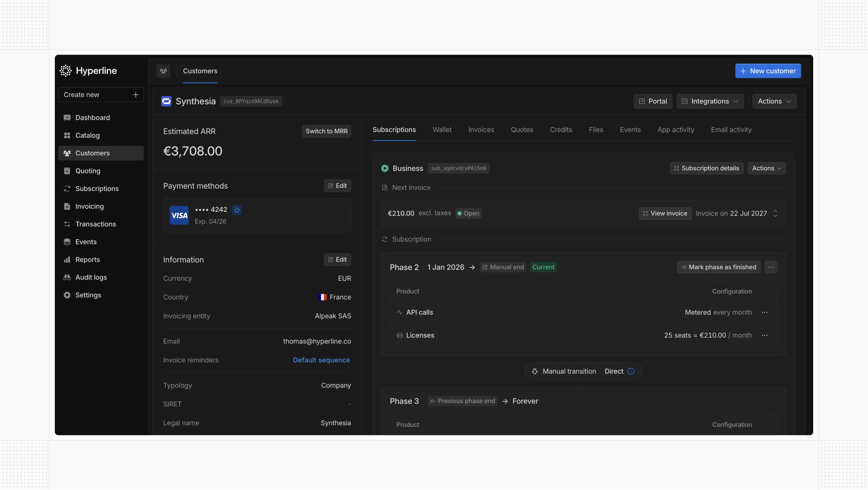The width and height of the screenshot is (868, 490).
Task: Click the New customer button
Action: point(768,71)
